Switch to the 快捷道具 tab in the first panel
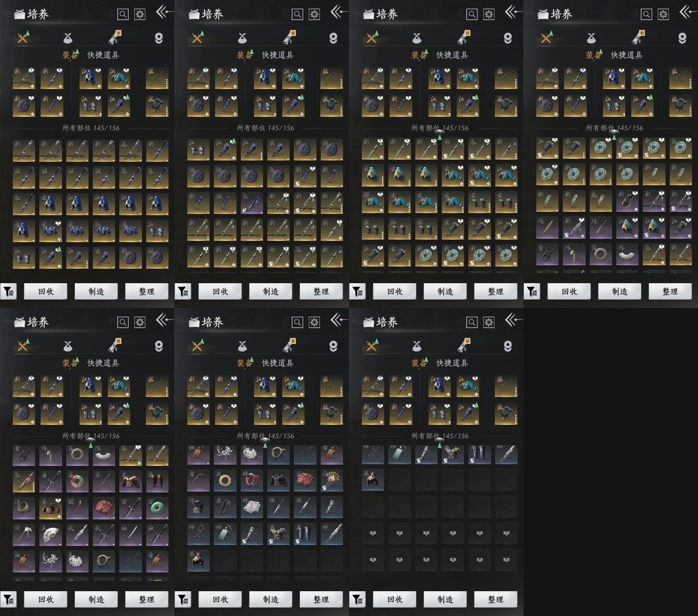 click(103, 55)
